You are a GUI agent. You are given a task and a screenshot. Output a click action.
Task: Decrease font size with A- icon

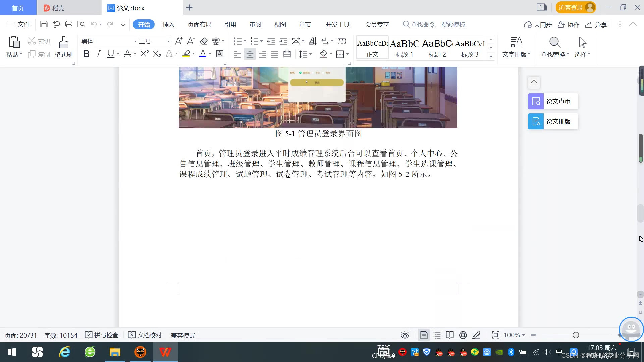point(191,41)
